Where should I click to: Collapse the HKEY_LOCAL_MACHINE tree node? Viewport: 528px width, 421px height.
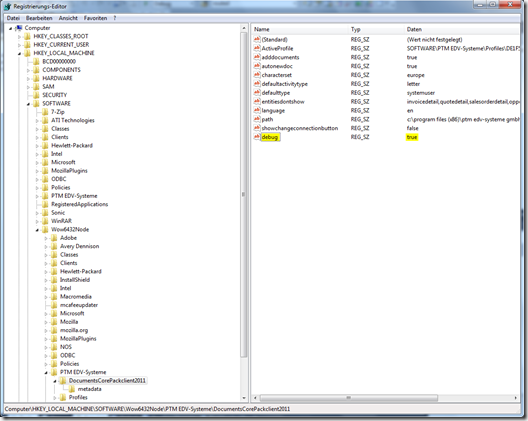pos(19,54)
